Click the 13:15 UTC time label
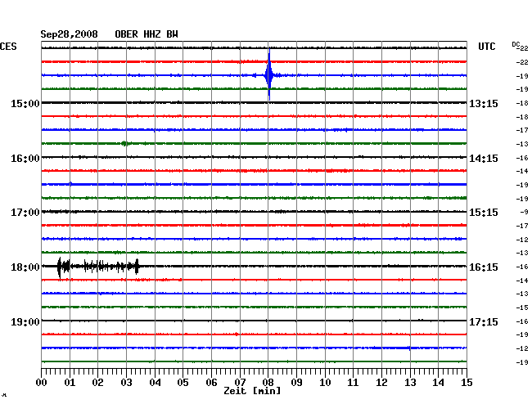The height and width of the screenshot is (404, 532). [x=484, y=103]
